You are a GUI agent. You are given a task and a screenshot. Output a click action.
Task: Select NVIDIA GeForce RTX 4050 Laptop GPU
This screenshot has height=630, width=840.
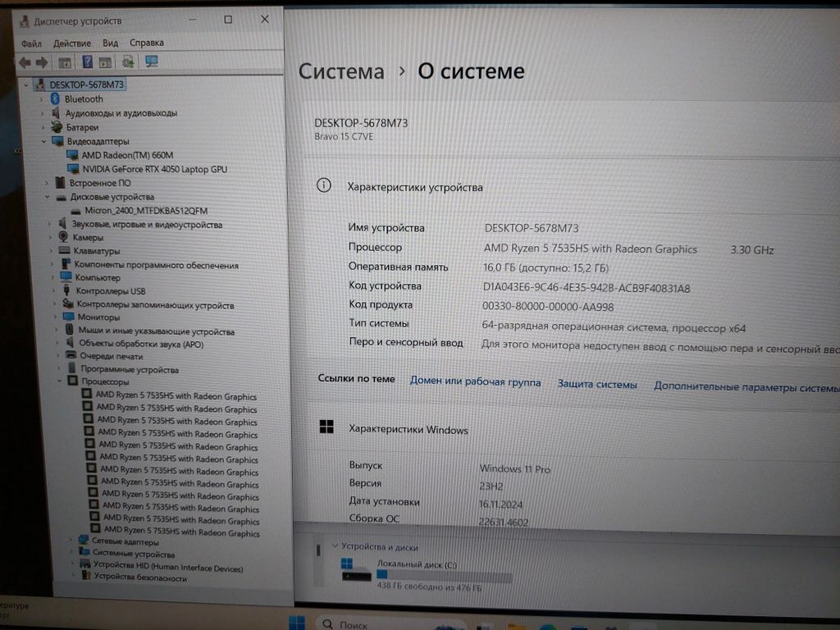point(154,169)
